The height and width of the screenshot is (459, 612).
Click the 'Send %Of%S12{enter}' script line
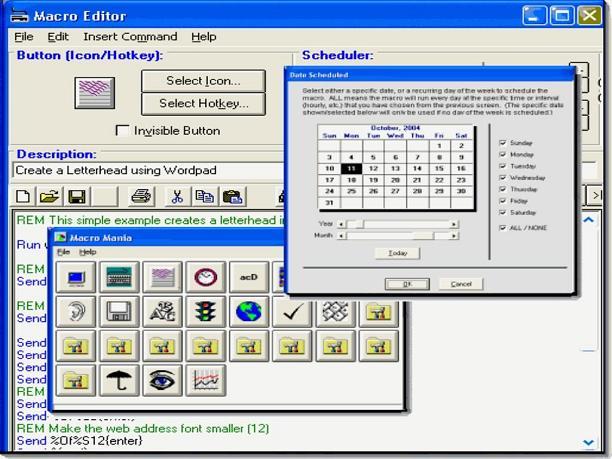coord(80,441)
